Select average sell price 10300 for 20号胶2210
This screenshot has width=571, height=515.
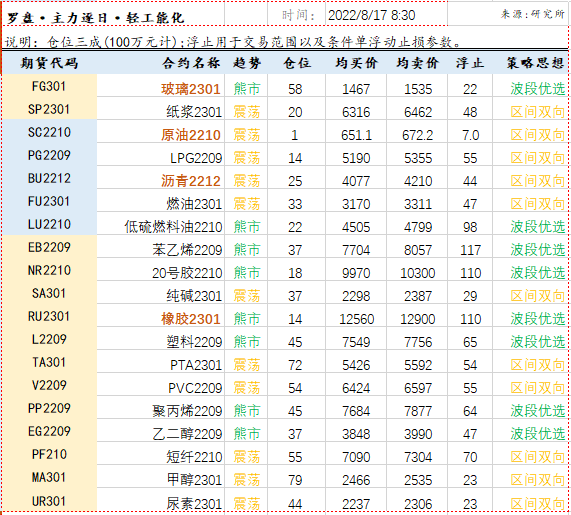coord(418,273)
